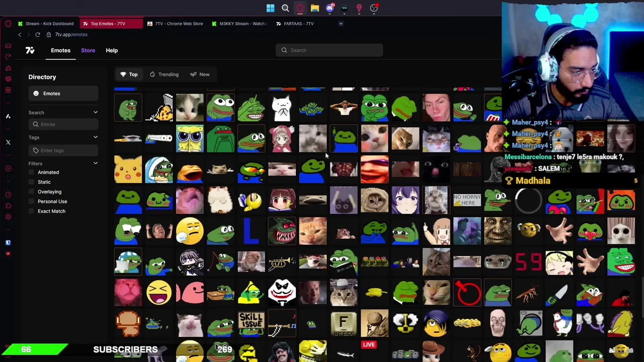This screenshot has width=644, height=362.
Task: Select the SpongeBob emote
Action: 190,138
